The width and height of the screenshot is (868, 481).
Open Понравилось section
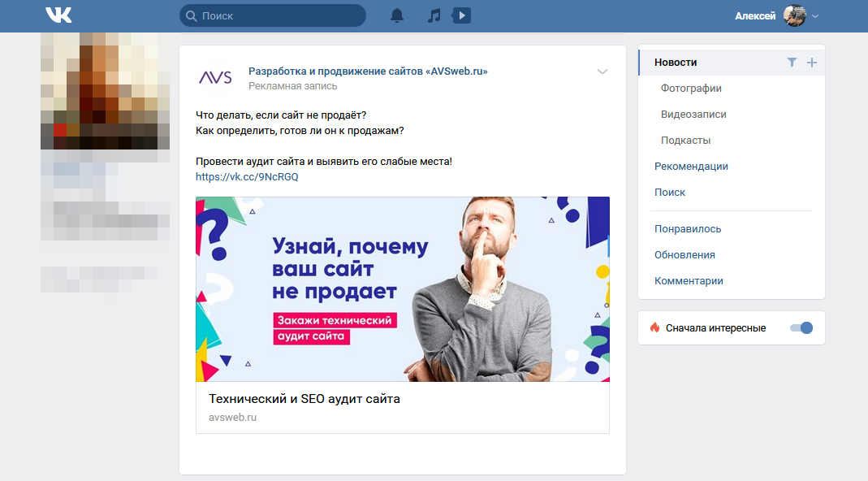pyautogui.click(x=688, y=229)
